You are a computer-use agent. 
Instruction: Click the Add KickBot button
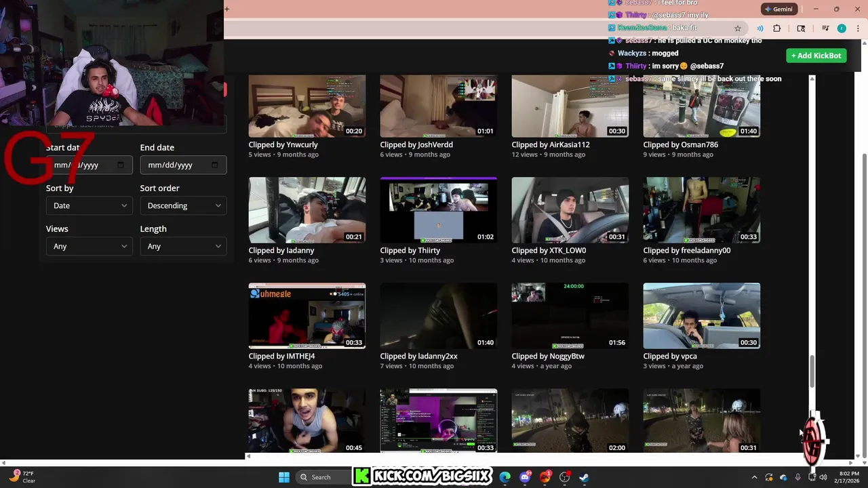[x=816, y=56]
